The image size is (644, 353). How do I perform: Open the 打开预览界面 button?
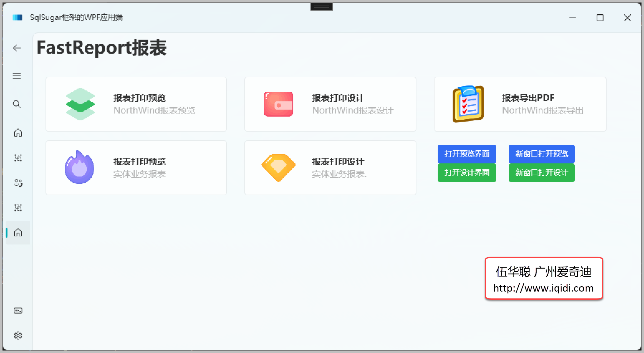pyautogui.click(x=467, y=154)
